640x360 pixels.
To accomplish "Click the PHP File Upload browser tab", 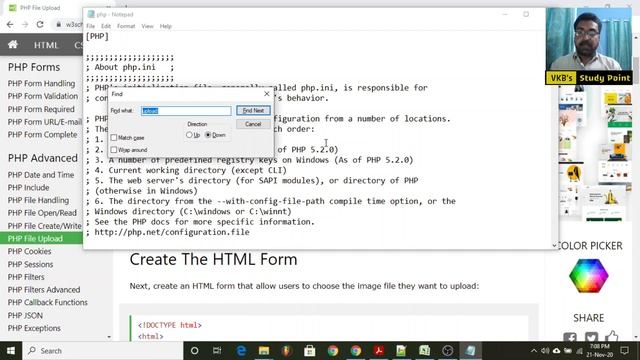I will coord(40,8).
